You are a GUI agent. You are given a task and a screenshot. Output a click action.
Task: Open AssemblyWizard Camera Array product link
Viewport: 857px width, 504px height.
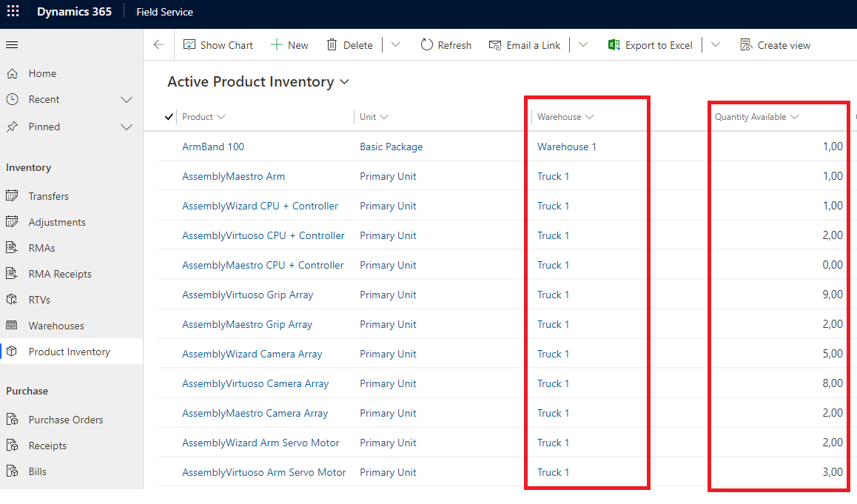click(x=252, y=354)
